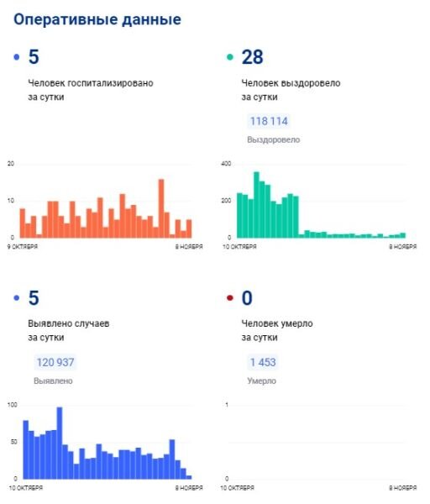This screenshot has height=504, width=430.
Task: Click the blue dot beside detected cases count
Action: pyautogui.click(x=17, y=298)
